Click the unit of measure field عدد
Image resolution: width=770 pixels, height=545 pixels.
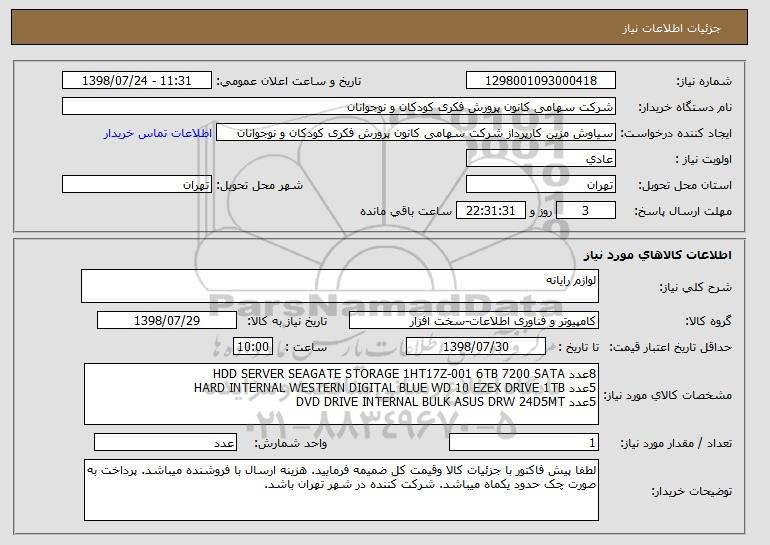(x=165, y=443)
